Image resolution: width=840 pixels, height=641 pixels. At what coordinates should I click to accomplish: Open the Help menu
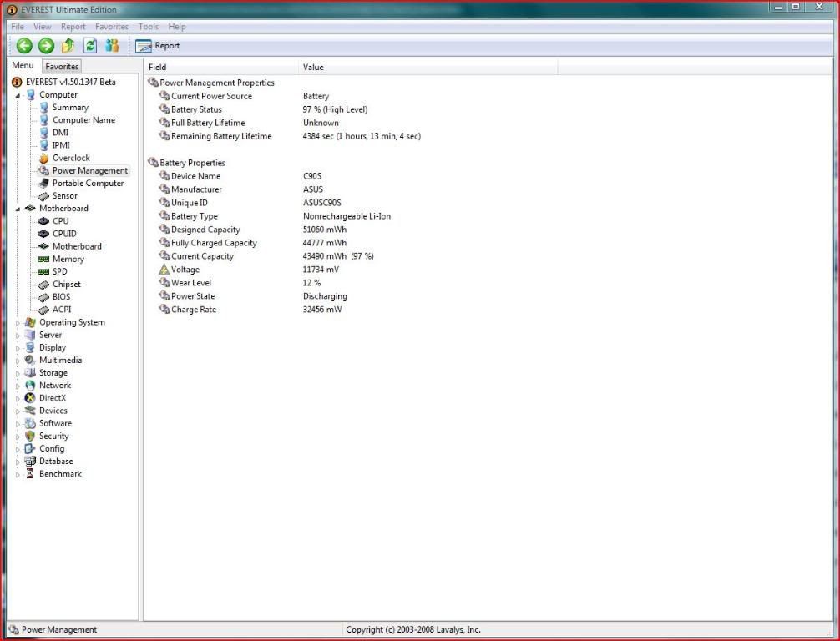click(x=177, y=26)
